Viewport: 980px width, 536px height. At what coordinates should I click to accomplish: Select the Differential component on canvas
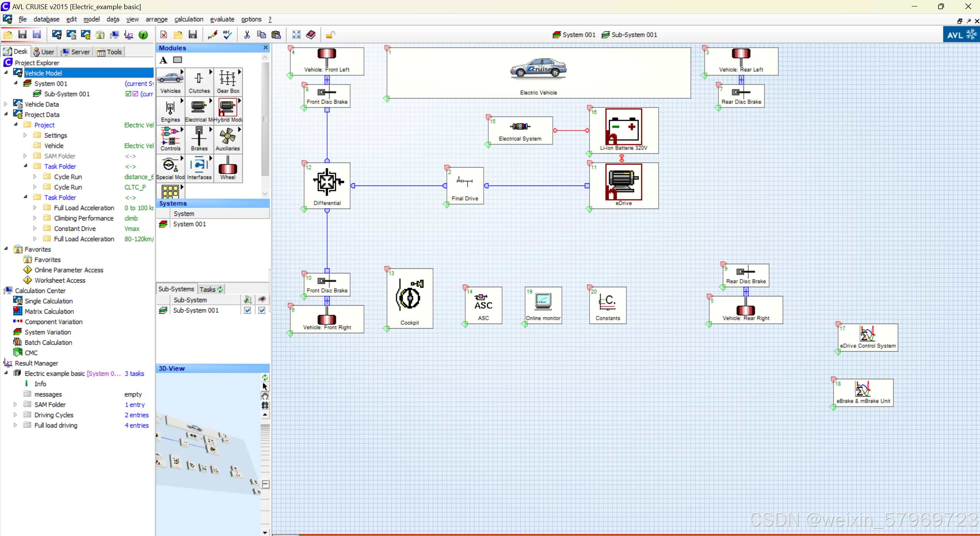point(327,183)
